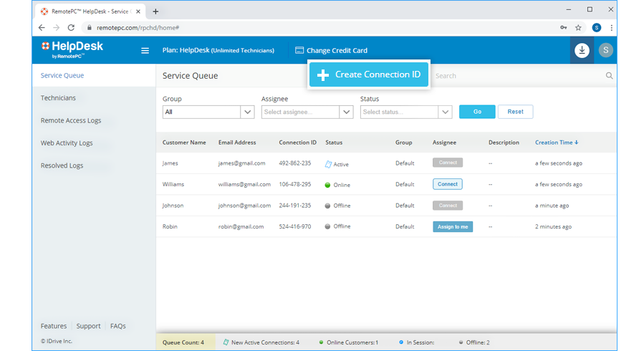Click the Search input field
This screenshot has width=644, height=351.
[517, 76]
